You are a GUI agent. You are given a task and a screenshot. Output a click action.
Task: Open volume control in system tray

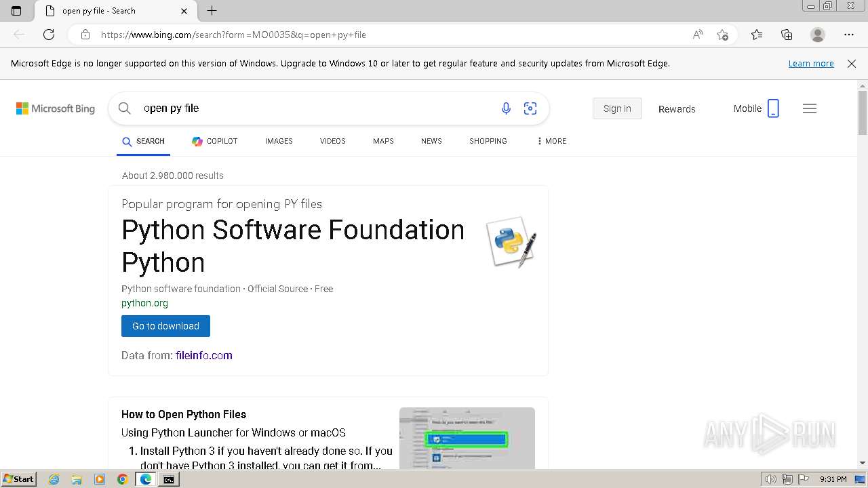[771, 479]
